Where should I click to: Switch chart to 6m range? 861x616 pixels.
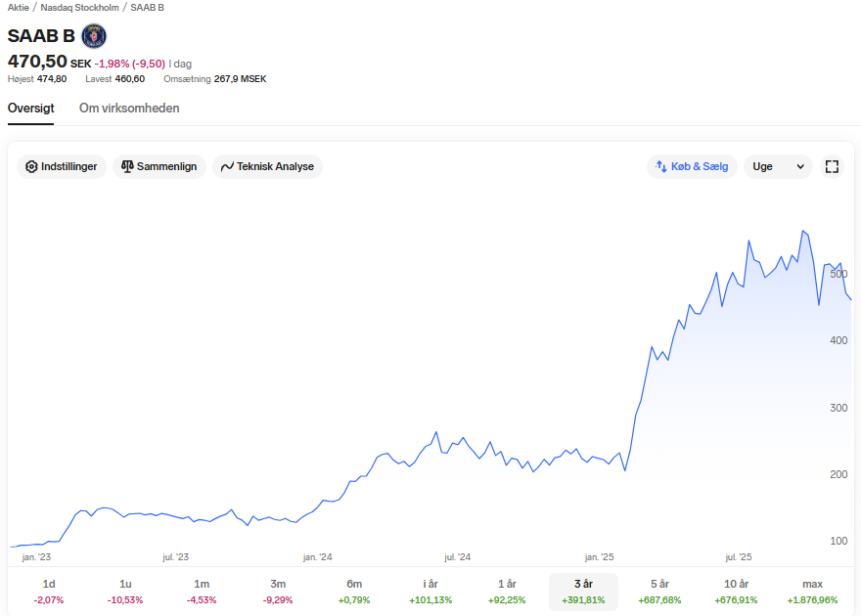354,592
